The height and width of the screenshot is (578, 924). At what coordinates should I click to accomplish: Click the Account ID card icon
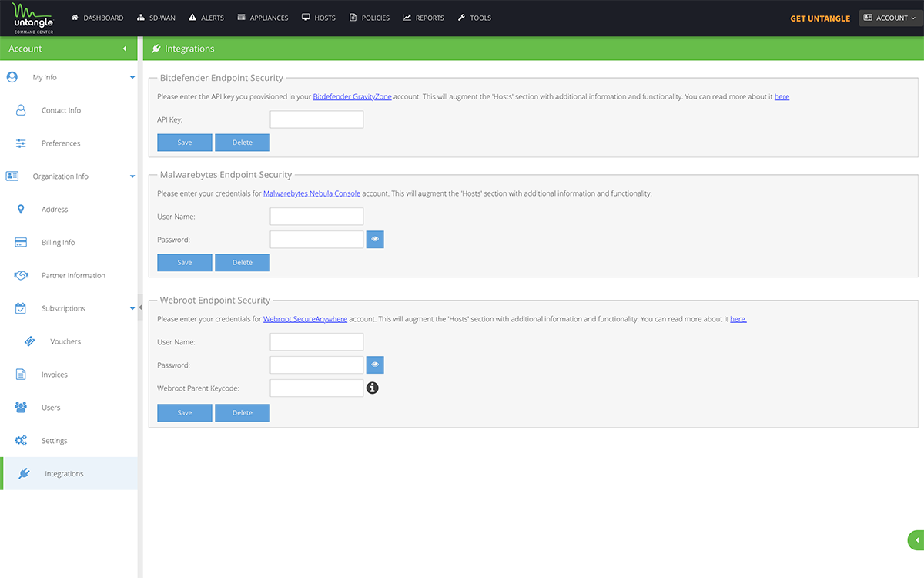click(869, 18)
